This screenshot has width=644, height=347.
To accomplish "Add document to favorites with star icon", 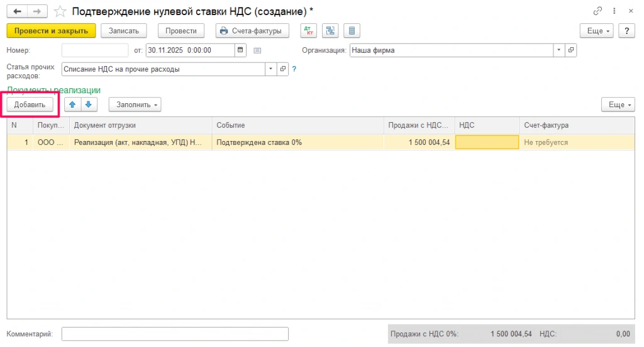I will click(60, 11).
